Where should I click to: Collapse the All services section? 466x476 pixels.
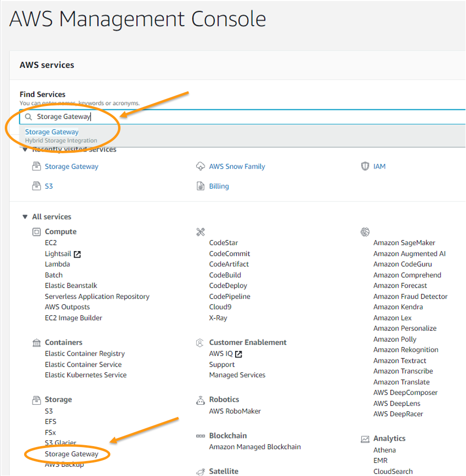(25, 217)
